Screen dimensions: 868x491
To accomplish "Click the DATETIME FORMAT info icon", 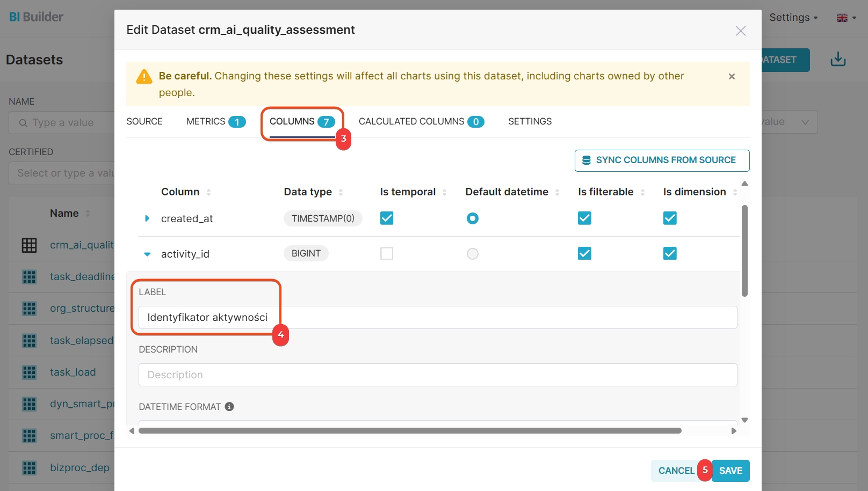I will [229, 407].
